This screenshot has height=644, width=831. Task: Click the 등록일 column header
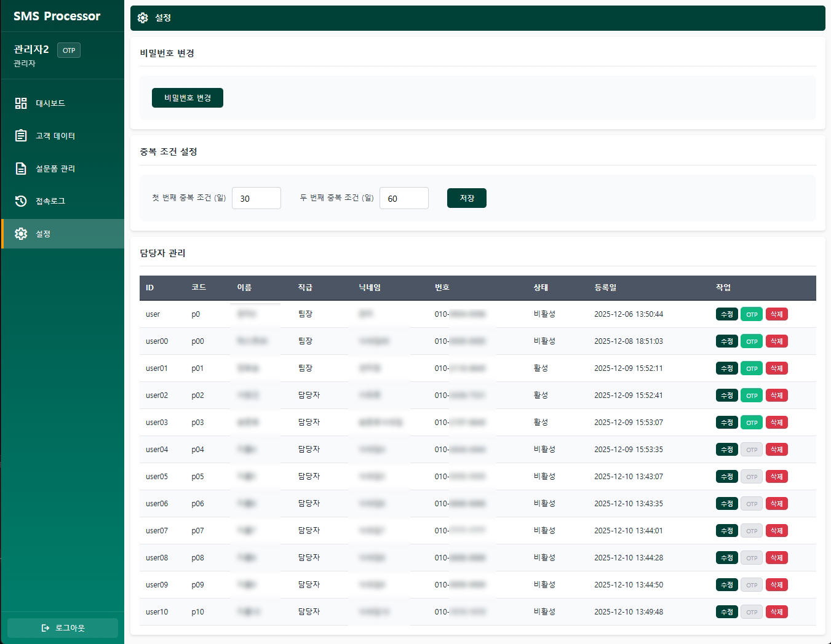605,287
